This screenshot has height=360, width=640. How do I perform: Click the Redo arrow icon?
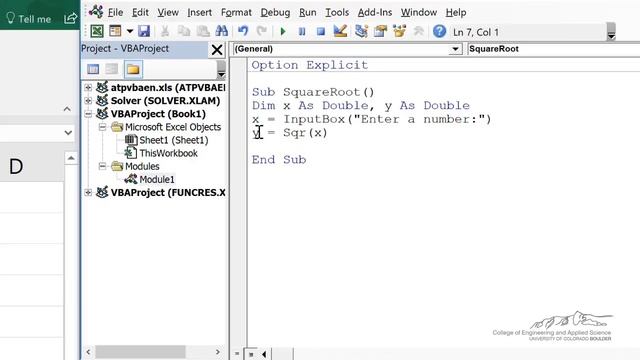pos(262,31)
